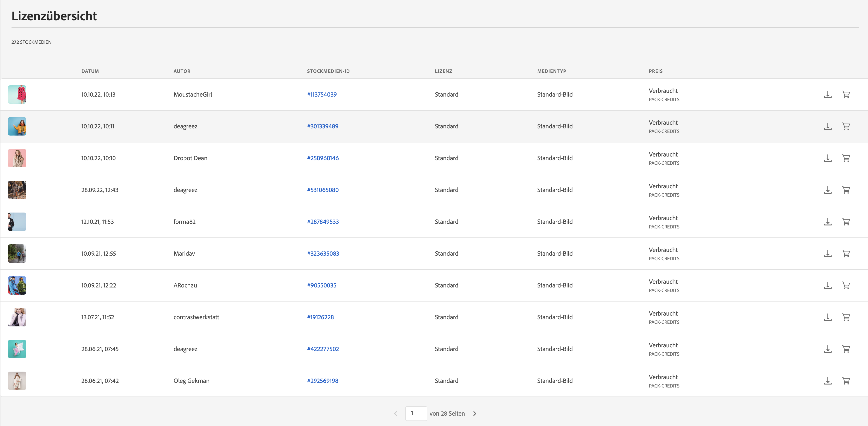Viewport: 868px width, 426px height.
Task: Click cart icon in #531065080 row
Action: point(846,190)
